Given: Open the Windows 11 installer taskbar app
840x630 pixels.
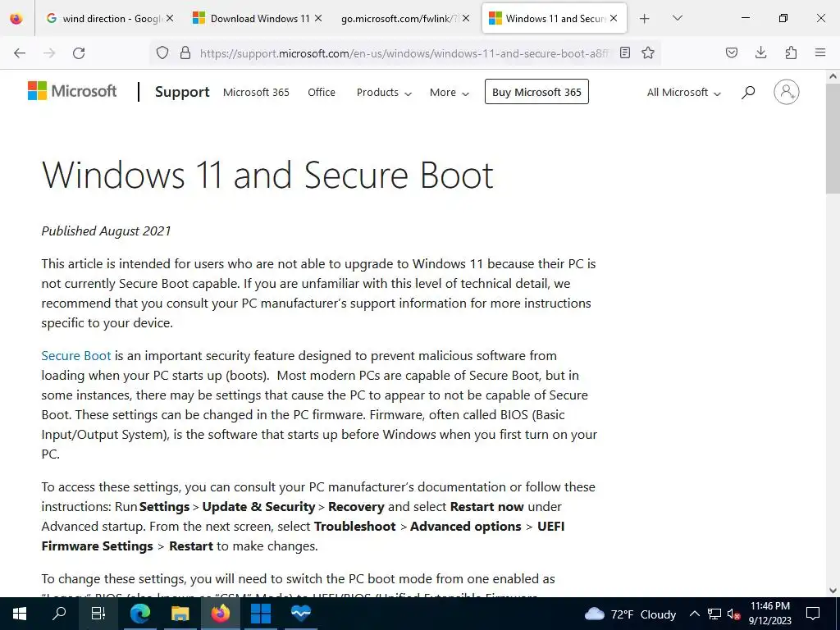Looking at the screenshot, I should point(260,614).
